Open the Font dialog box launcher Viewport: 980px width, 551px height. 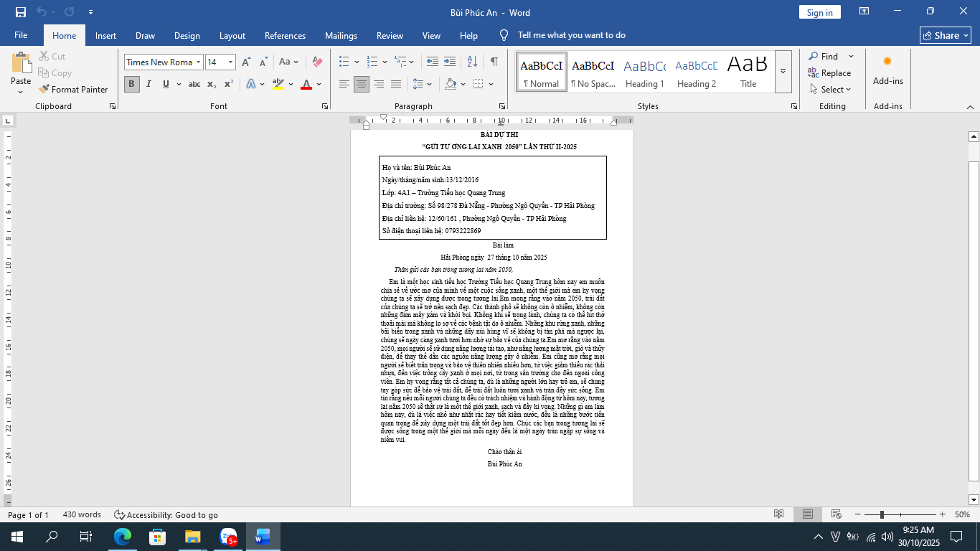[326, 106]
